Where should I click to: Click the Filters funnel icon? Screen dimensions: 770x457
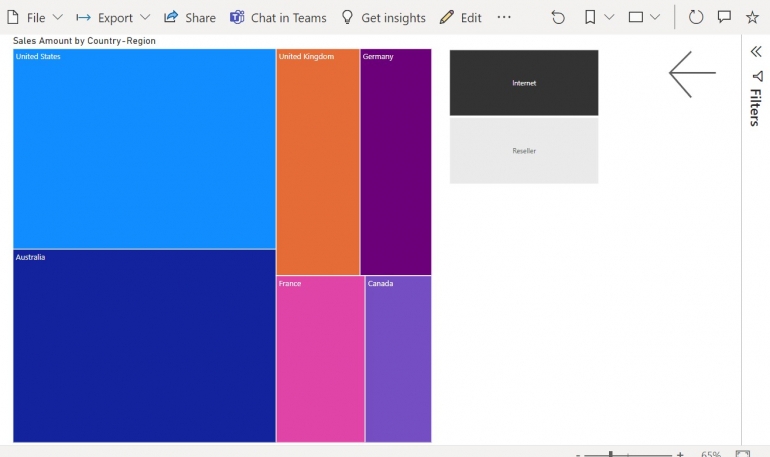[x=756, y=76]
